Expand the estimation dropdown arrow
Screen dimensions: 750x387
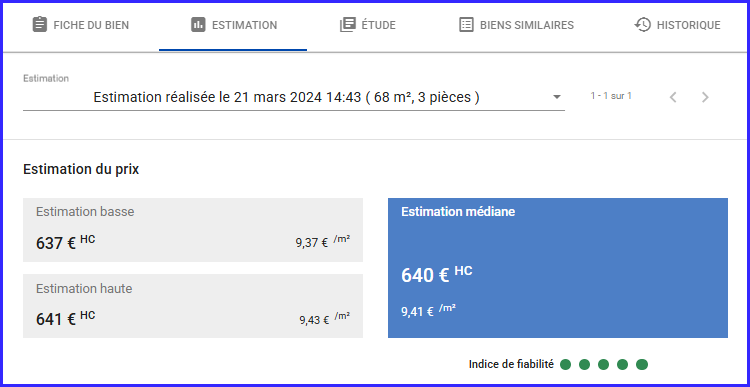coord(556,97)
